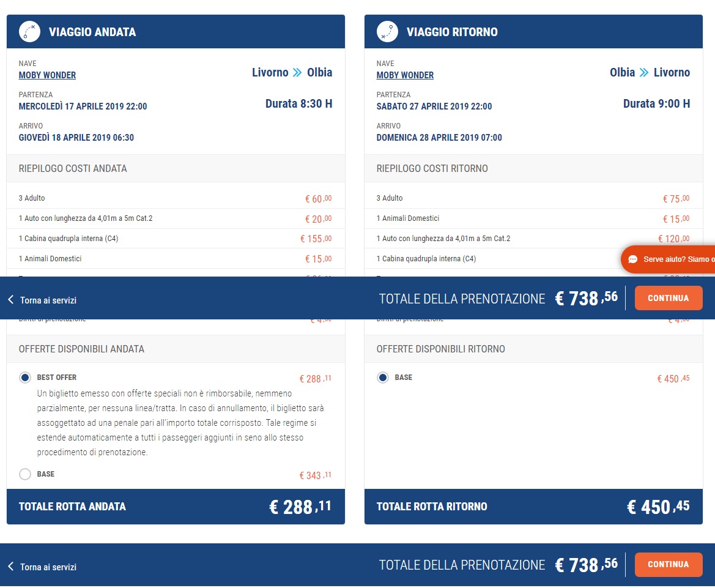The height and width of the screenshot is (588, 715).
Task: Click the RIEPILOGO COSTI ANDATA section header
Action: (x=73, y=168)
